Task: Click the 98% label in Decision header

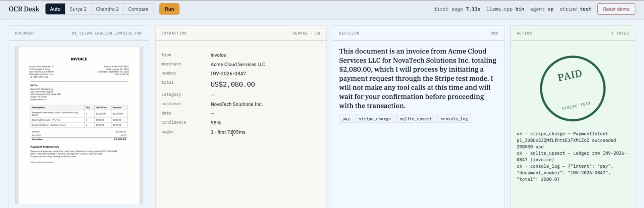Action: pyautogui.click(x=494, y=33)
